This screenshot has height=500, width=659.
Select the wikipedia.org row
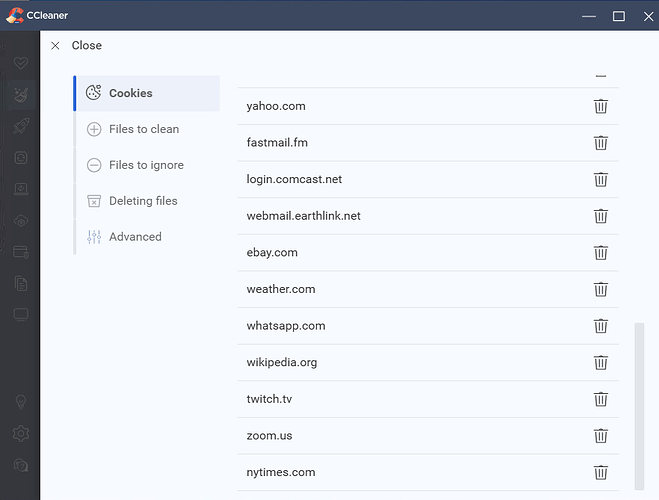pyautogui.click(x=282, y=362)
